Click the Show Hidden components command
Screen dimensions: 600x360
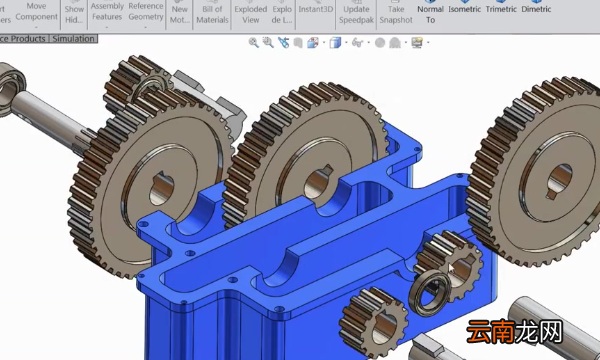(74, 14)
